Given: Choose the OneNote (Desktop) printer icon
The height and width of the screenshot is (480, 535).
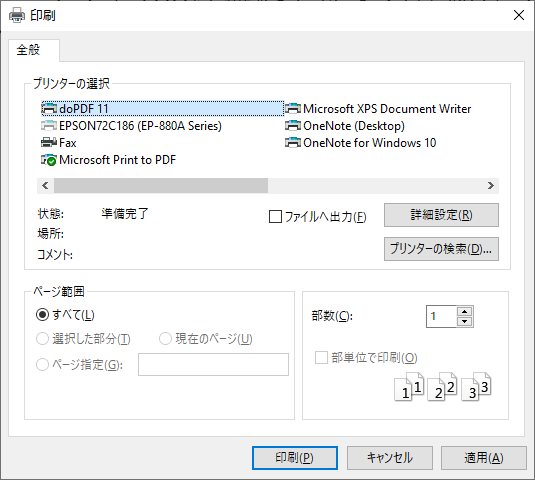Looking at the screenshot, I should [293, 126].
